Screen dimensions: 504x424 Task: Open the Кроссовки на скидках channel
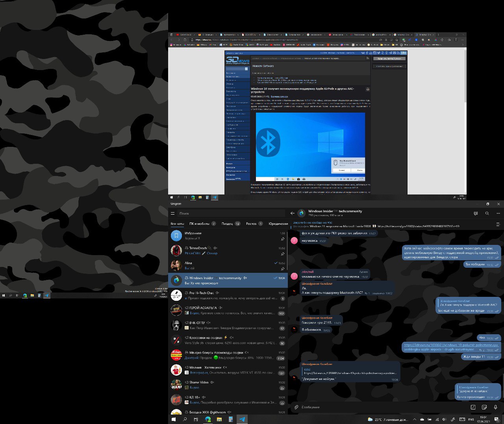tap(228, 340)
